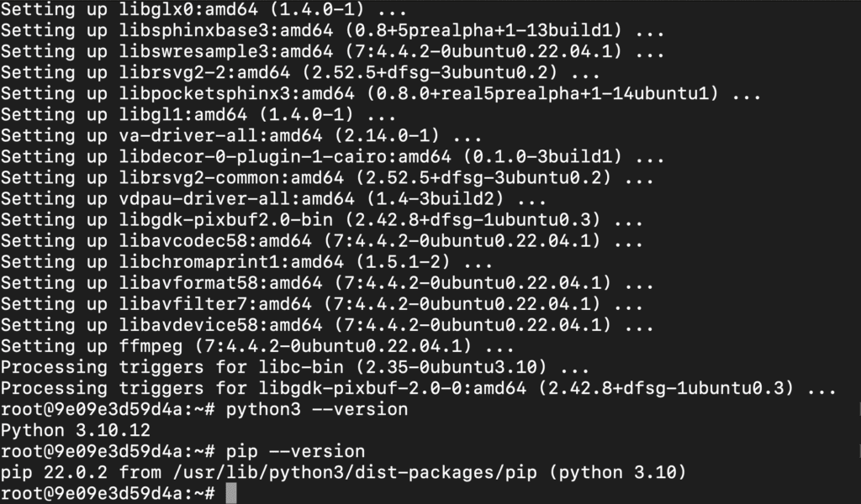
Task: Click the /usr/lib/python3/dist-packages/pip path
Action: (x=355, y=472)
